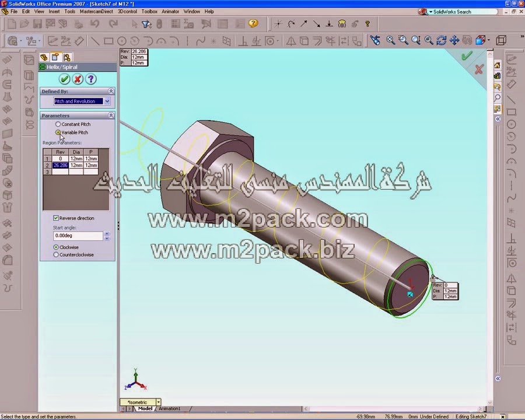Open the 3Dcontrol menu
This screenshot has height=420, width=525.
[x=127, y=12]
